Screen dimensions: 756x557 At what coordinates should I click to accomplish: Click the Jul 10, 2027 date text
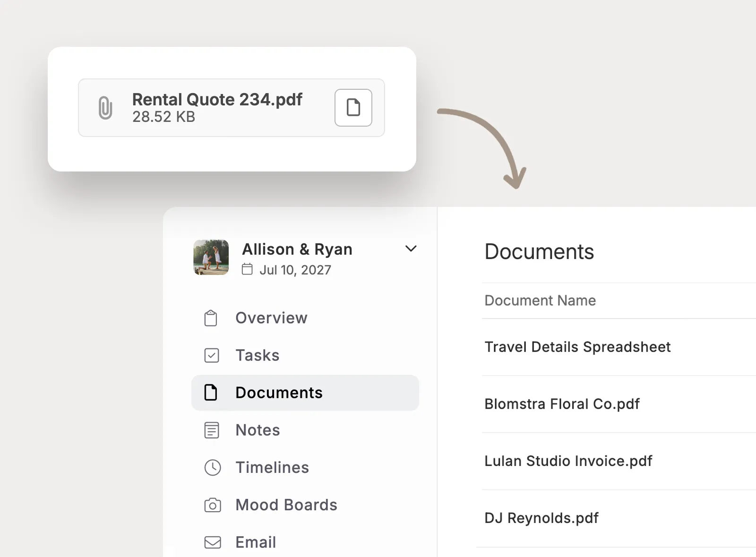coord(295,270)
